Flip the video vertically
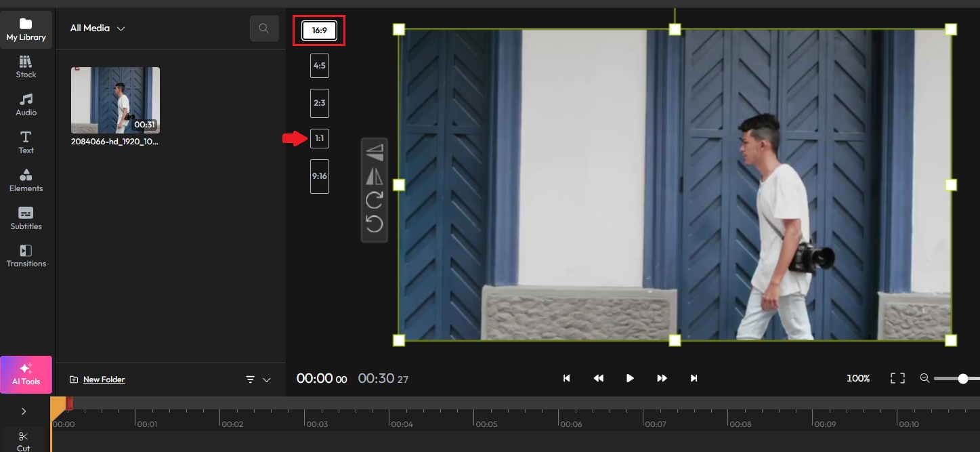Viewport: 980px width, 452px height. [x=375, y=152]
